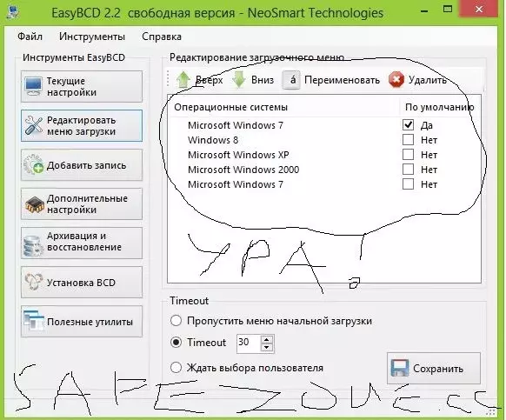The height and width of the screenshot is (420, 506).
Task: Click the Операционные системы column header
Action: [230, 107]
